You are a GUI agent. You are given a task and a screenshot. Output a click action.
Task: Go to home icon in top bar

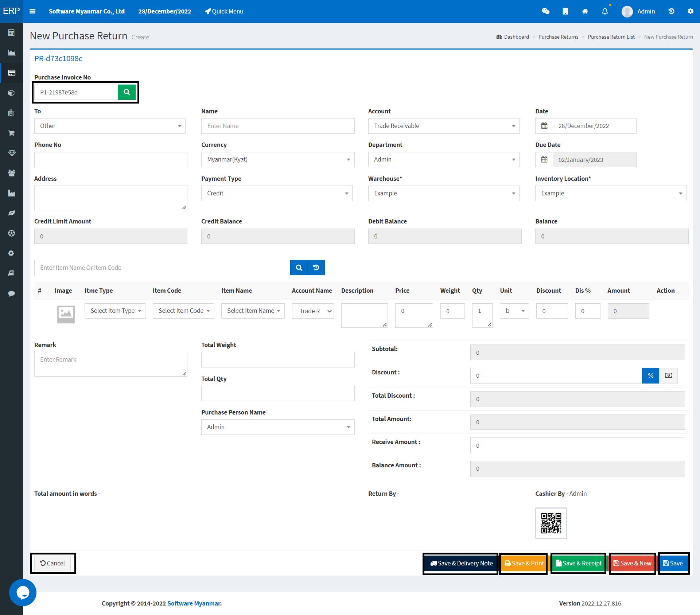(585, 11)
